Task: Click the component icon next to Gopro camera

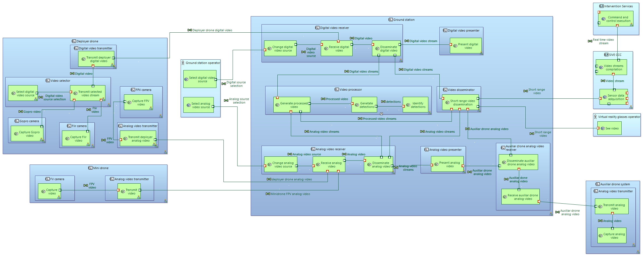Action: pos(17,121)
